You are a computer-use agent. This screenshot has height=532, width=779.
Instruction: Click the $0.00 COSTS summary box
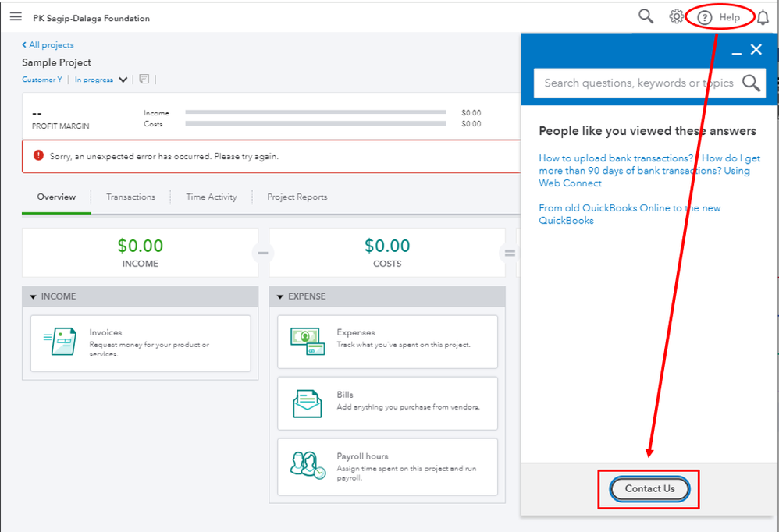tap(387, 253)
